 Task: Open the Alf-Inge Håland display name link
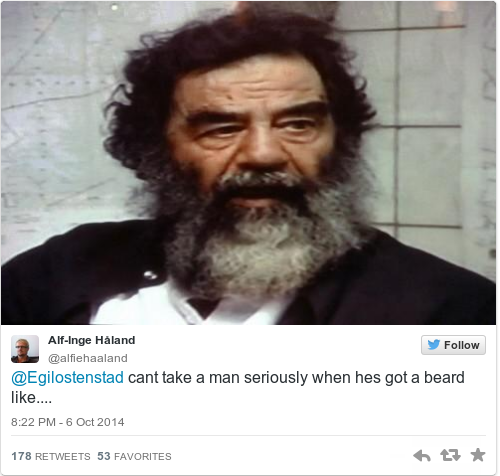92,340
